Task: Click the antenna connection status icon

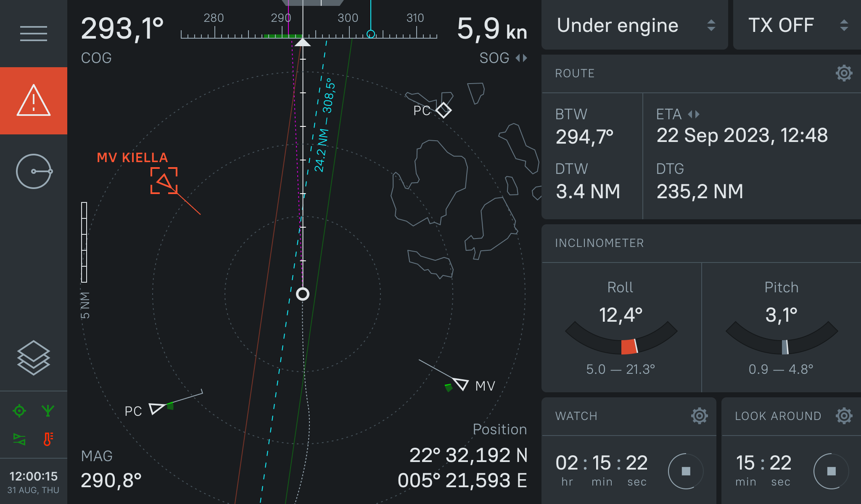Action: pyautogui.click(x=48, y=412)
